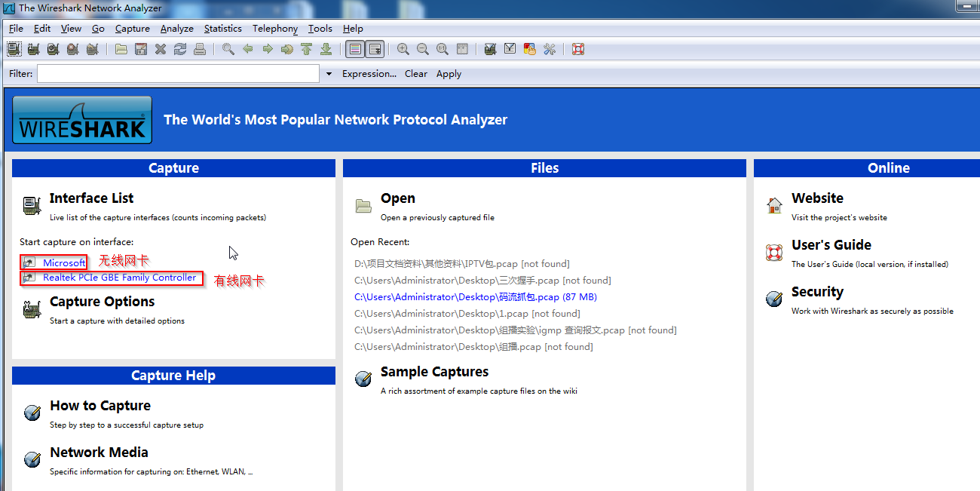Open the filter Expression... builder

(369, 74)
